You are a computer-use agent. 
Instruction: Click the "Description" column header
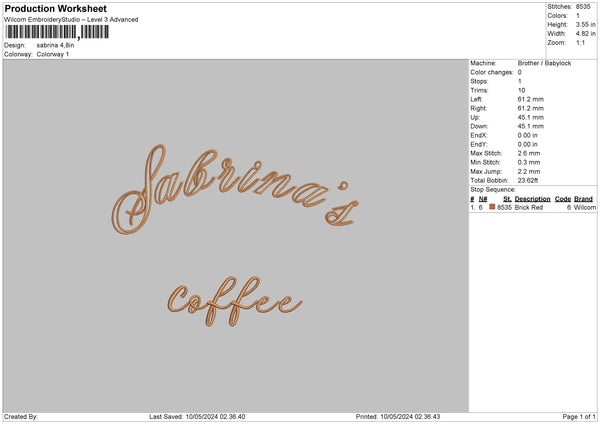532,199
